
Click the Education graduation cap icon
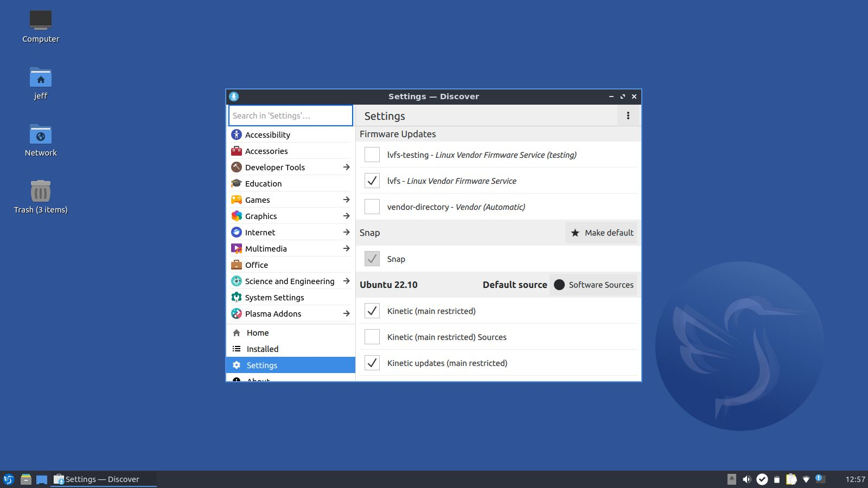(x=237, y=183)
